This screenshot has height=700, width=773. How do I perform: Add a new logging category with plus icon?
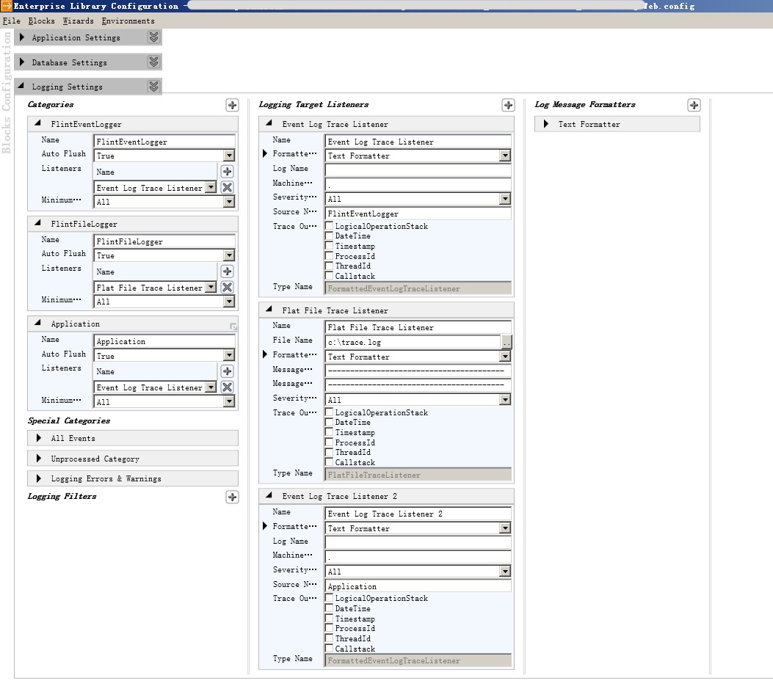[x=232, y=105]
